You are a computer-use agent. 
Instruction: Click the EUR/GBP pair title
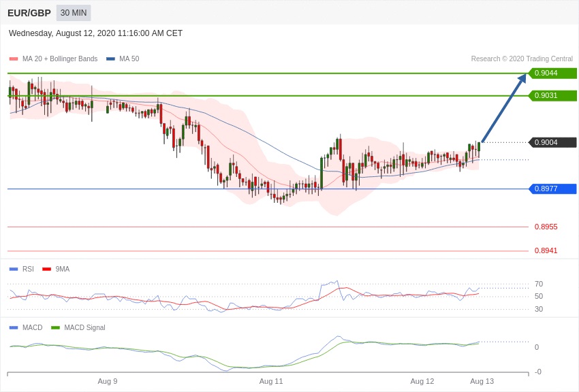29,13
